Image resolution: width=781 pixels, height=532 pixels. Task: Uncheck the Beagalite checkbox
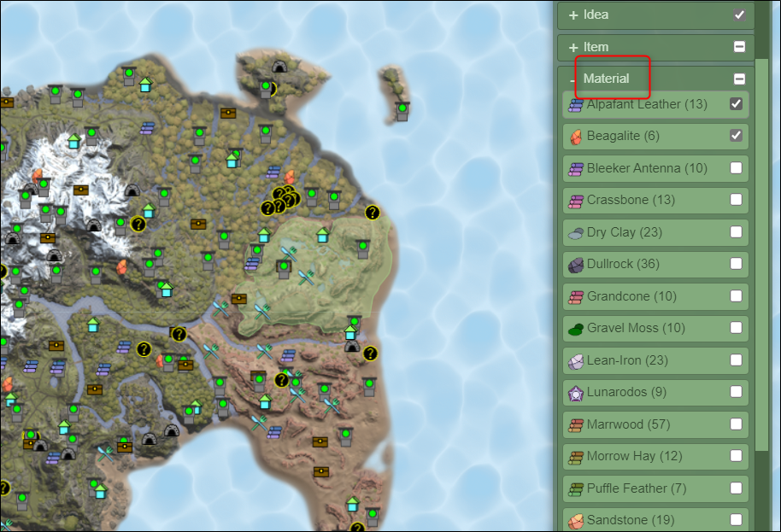(736, 136)
